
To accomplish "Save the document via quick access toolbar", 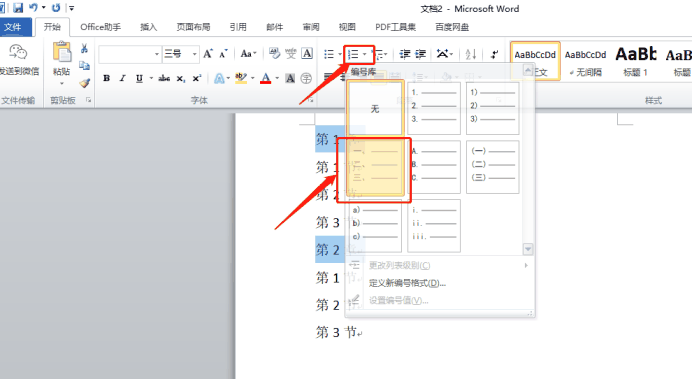I will [18, 8].
